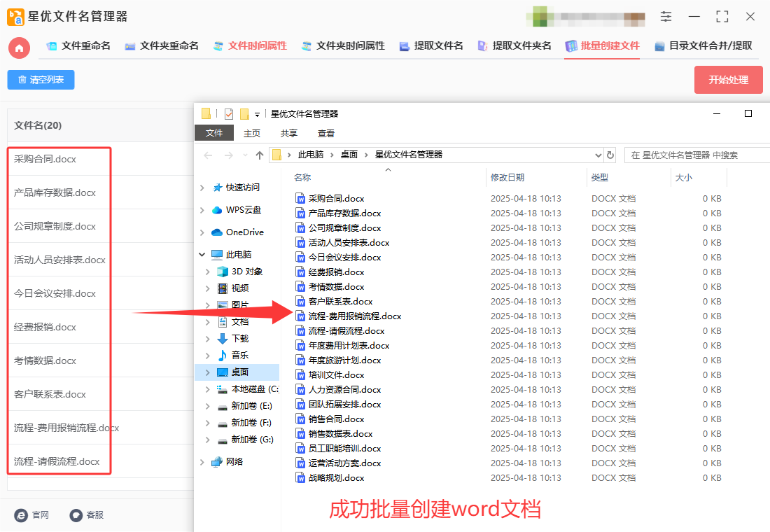
Task: Sort files by 类型 column header
Action: coord(600,177)
